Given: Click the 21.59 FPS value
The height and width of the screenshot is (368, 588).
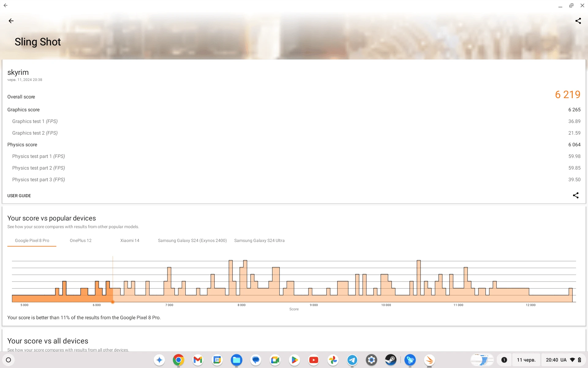Looking at the screenshot, I should click(574, 133).
